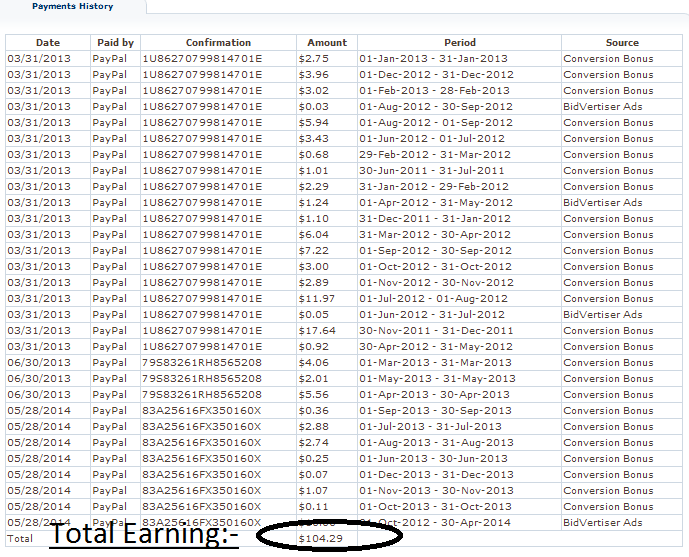Click BidVertiser Ads in the $0.05 row
Viewport: 689px width, 557px height.
[602, 315]
